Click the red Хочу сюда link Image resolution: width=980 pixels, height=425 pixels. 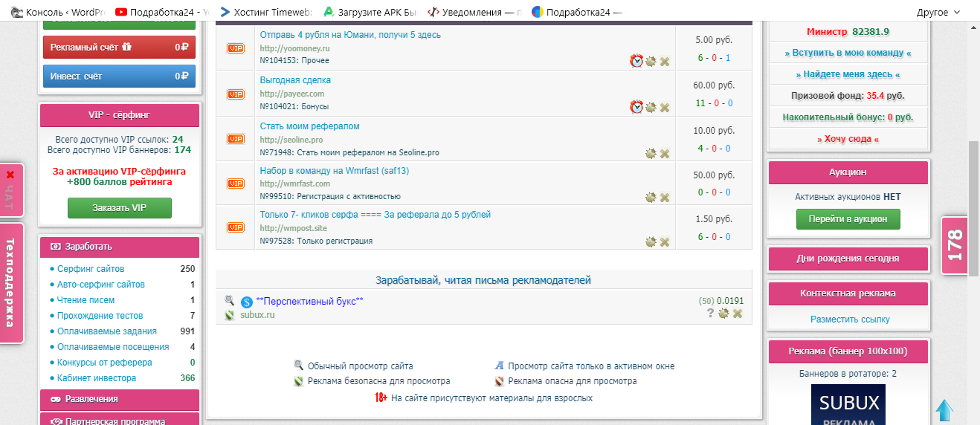(848, 139)
